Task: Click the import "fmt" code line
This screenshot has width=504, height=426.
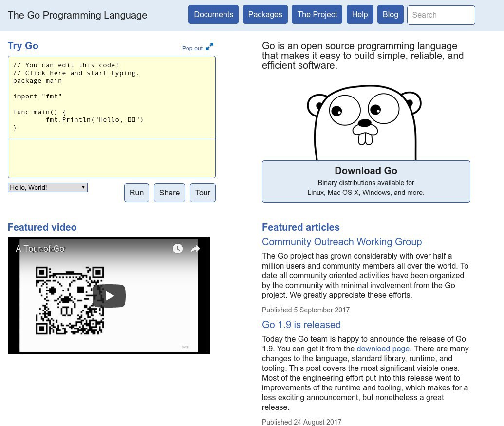Action: (37, 96)
